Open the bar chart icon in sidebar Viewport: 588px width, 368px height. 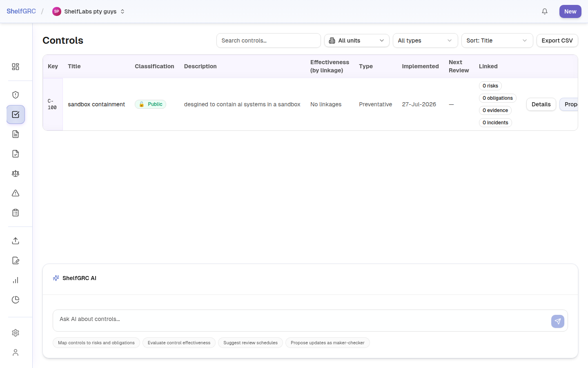16,280
